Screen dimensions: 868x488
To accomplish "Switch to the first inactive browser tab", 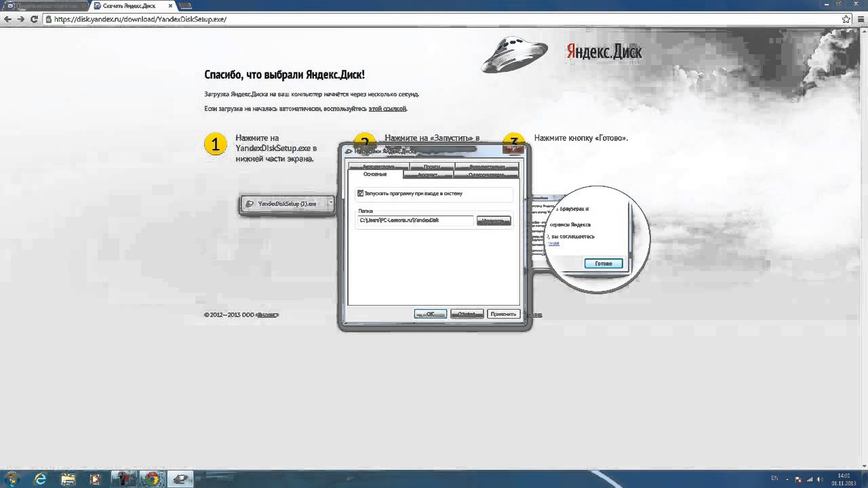I will (45, 5).
